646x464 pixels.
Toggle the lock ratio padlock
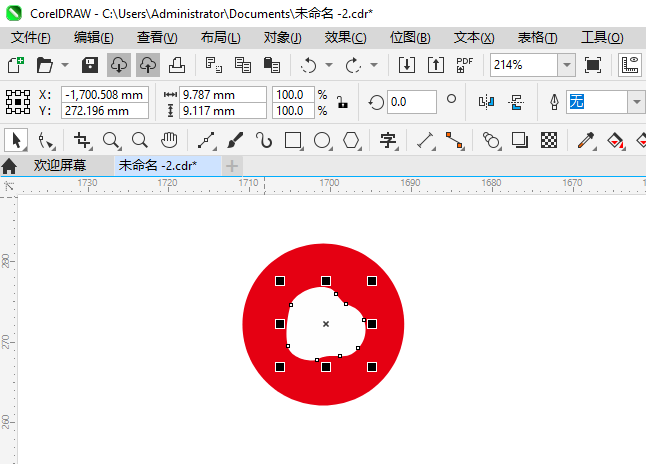coord(342,102)
